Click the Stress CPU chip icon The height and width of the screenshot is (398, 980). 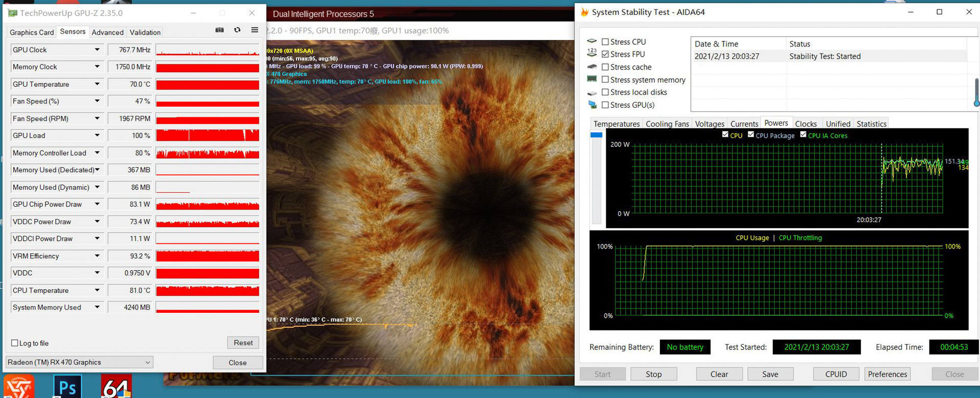pyautogui.click(x=592, y=41)
